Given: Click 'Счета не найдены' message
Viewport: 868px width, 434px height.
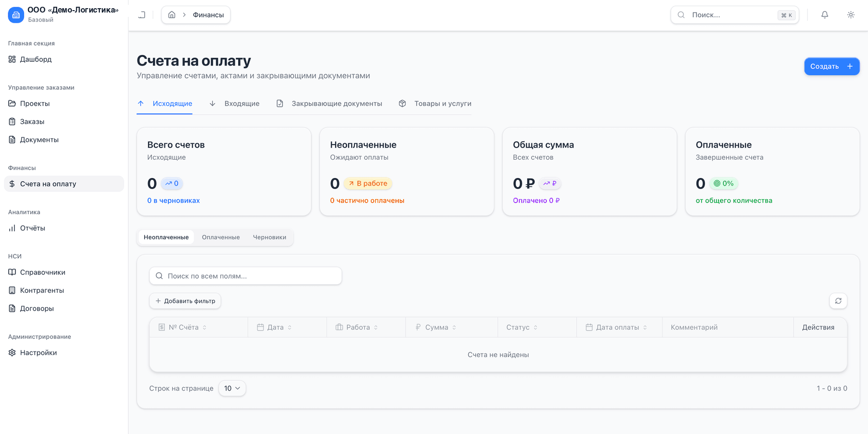Looking at the screenshot, I should pos(498,355).
